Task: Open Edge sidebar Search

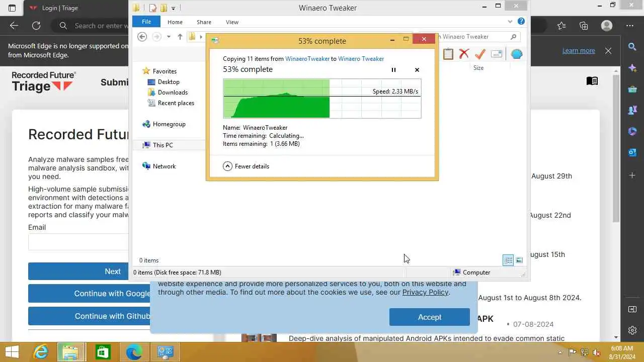Action: coord(632,47)
